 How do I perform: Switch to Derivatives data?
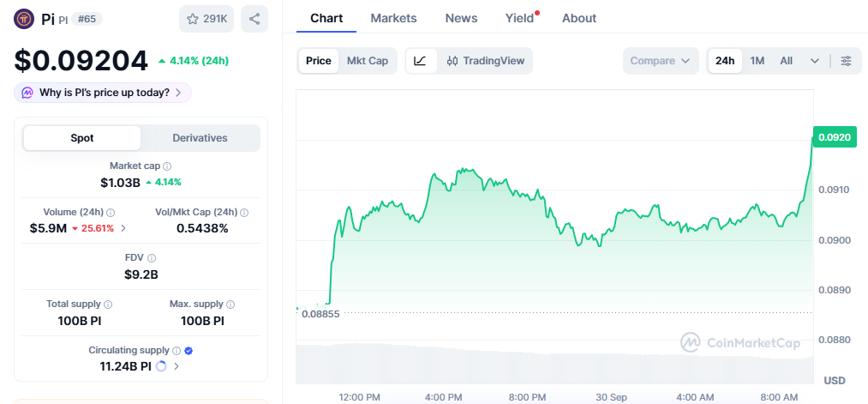(x=200, y=138)
